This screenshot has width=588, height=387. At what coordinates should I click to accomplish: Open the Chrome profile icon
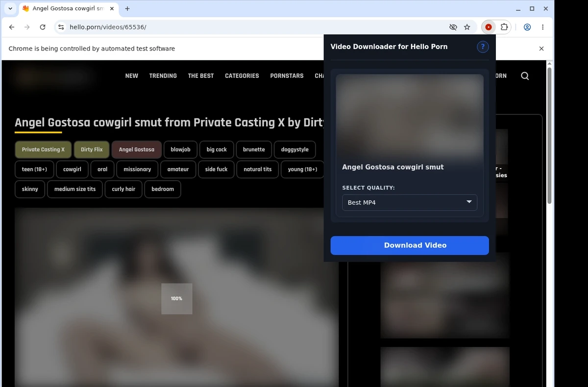point(527,27)
